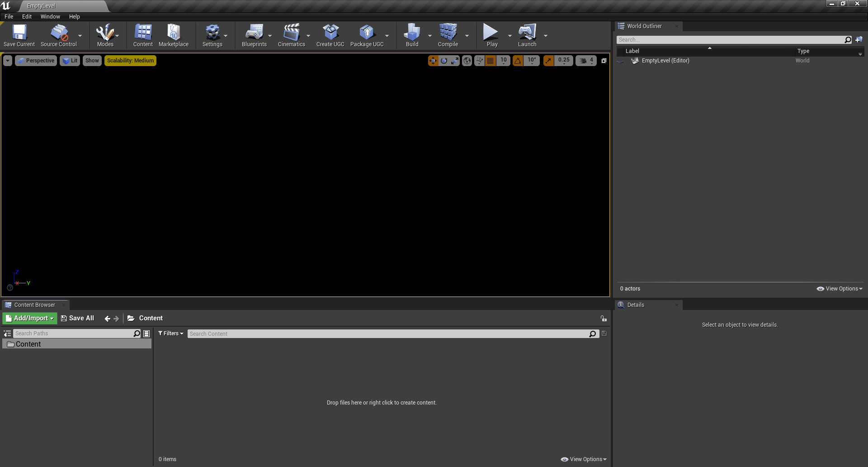Click the lock icon in Content Browser
The height and width of the screenshot is (467, 868).
point(604,319)
